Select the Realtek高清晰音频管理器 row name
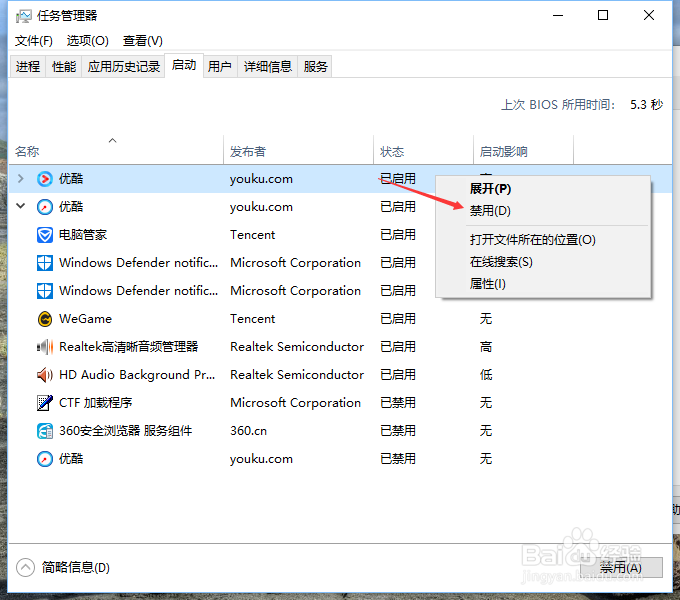Screen dimensions: 680x600 coord(128,347)
